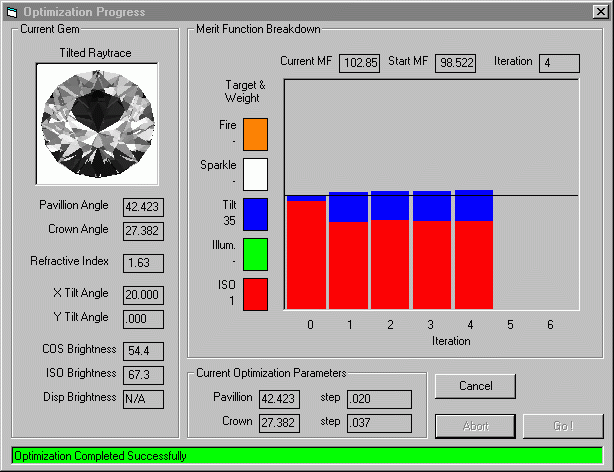
Task: Click the 'Refractive Index' label
Action: click(x=69, y=261)
